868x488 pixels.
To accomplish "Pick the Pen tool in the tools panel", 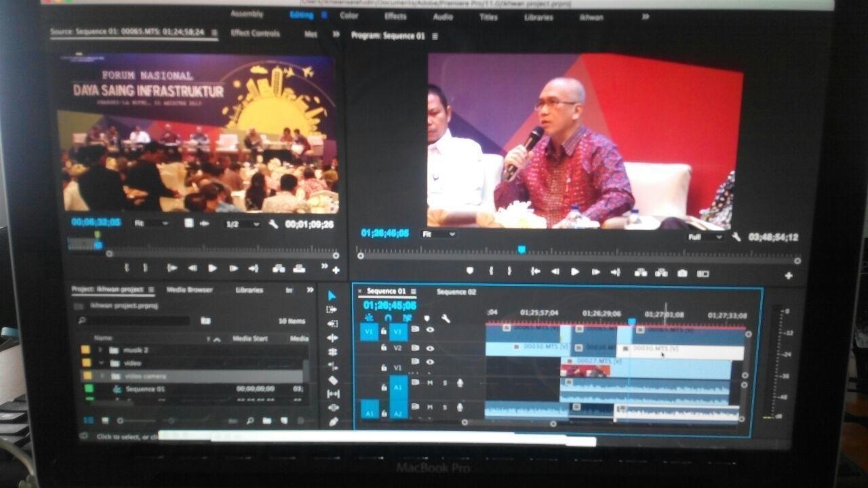I will tap(333, 422).
